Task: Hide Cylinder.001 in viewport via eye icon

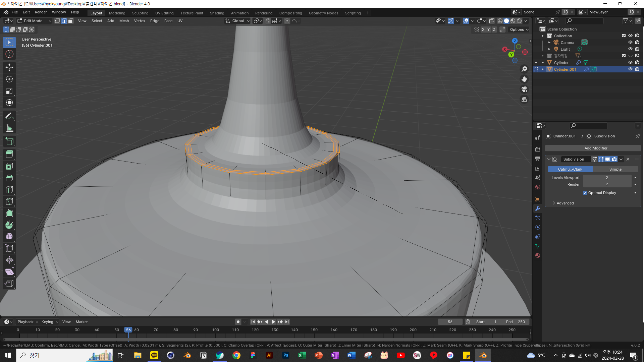Action: (x=630, y=69)
